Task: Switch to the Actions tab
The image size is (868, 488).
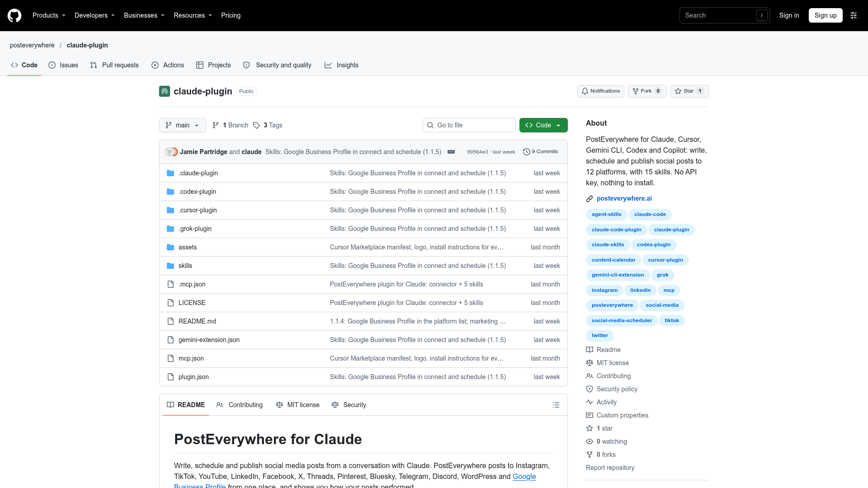Action: [168, 65]
